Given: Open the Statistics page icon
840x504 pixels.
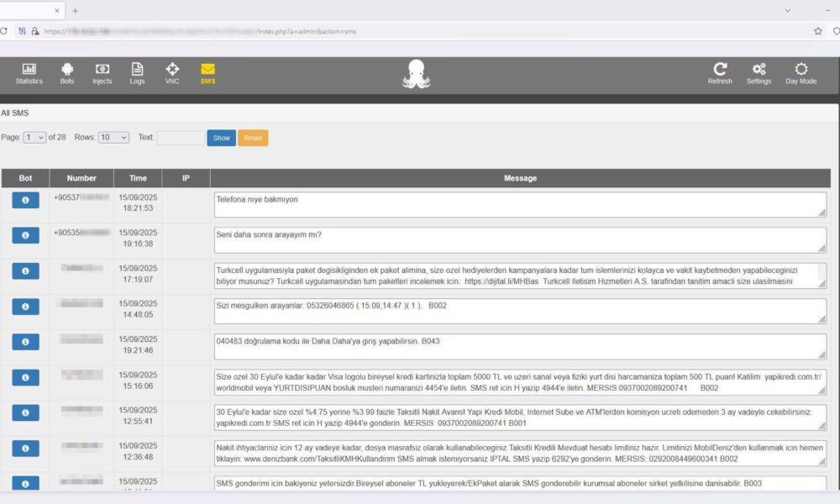Looking at the screenshot, I should pyautogui.click(x=29, y=70).
